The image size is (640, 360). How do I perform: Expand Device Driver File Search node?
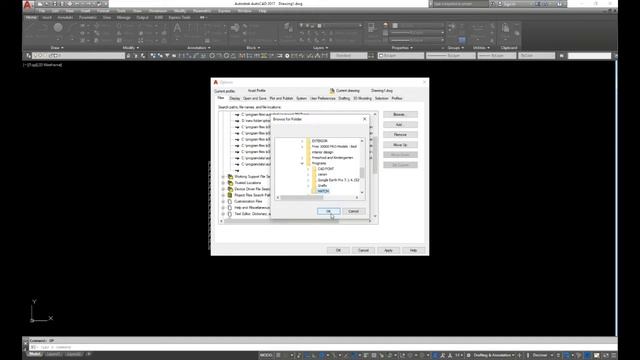223,189
